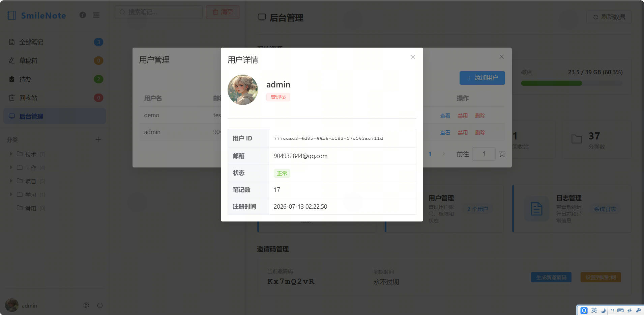Open settings gear icon at bottom left

click(x=86, y=305)
